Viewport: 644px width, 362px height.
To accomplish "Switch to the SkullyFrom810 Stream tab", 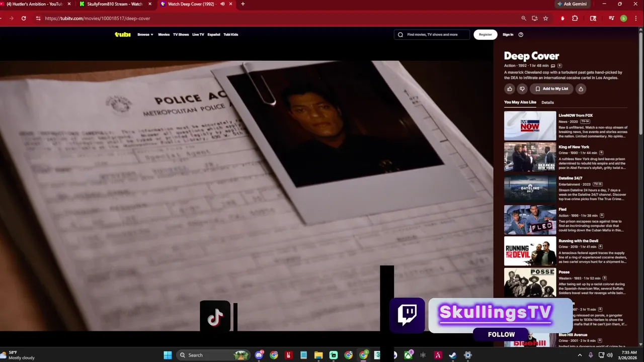I will point(115,4).
